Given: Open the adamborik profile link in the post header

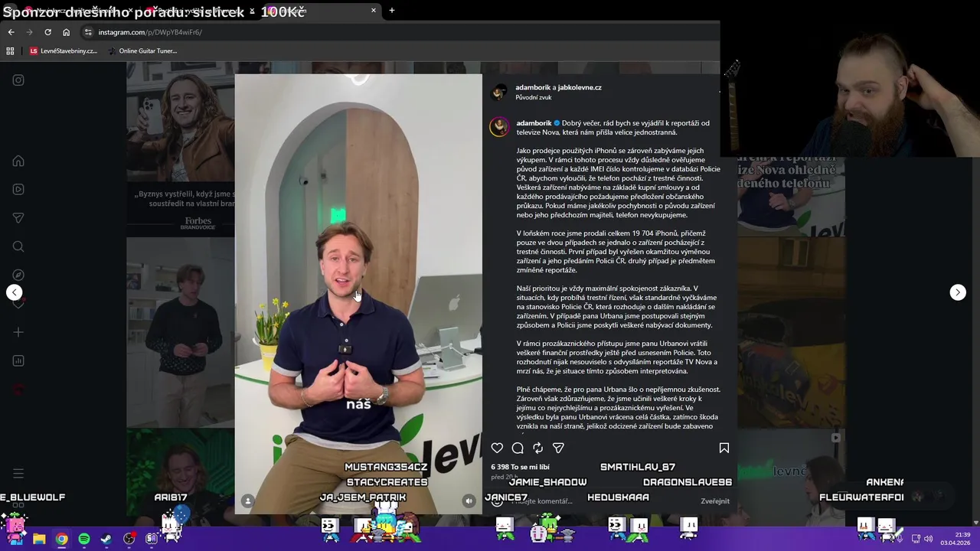Looking at the screenshot, I should click(x=533, y=87).
